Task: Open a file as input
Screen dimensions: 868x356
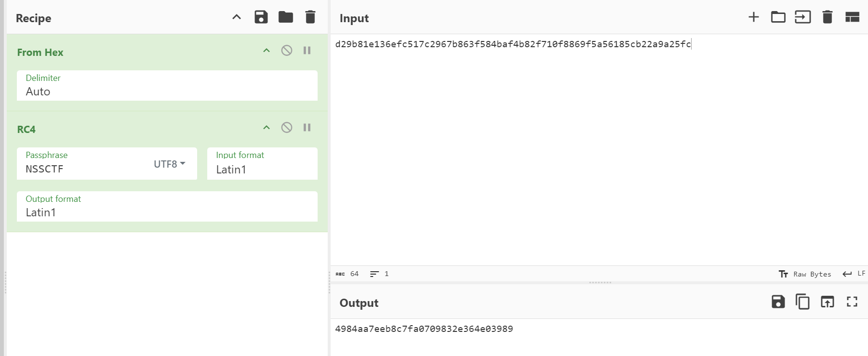Action: click(x=803, y=17)
